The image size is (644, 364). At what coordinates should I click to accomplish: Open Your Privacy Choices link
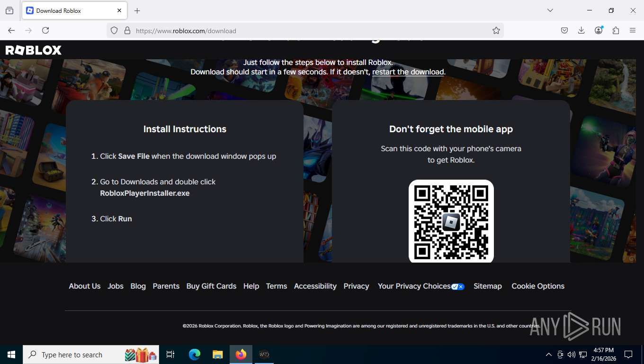point(414,286)
